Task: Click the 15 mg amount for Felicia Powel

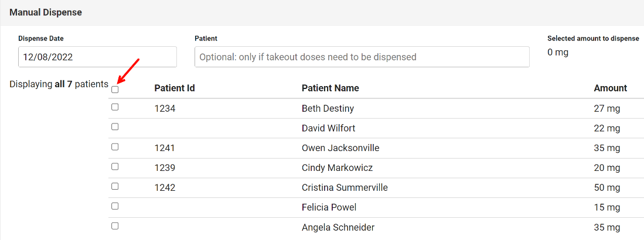Action: 606,208
